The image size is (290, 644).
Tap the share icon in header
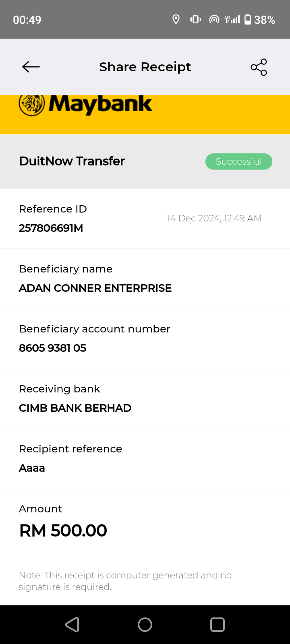259,67
